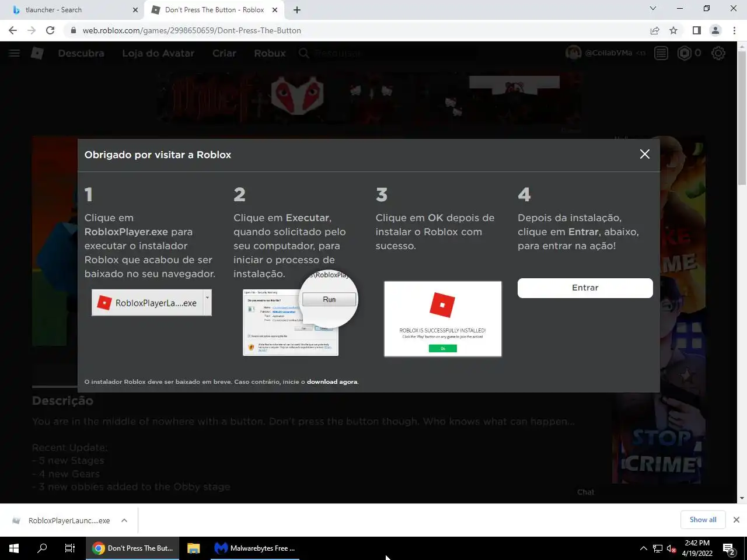
Task: Open Task View on taskbar
Action: [70, 548]
